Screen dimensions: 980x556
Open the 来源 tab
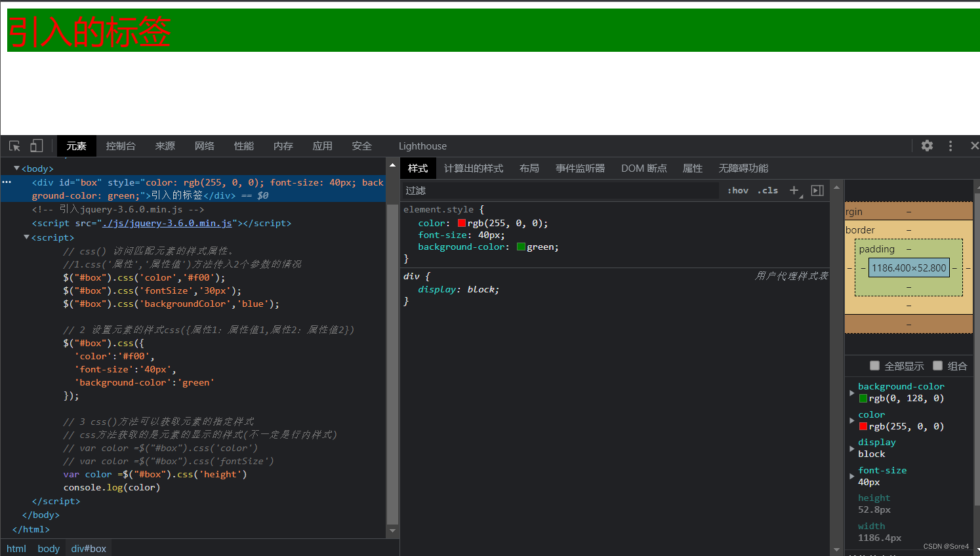(165, 146)
